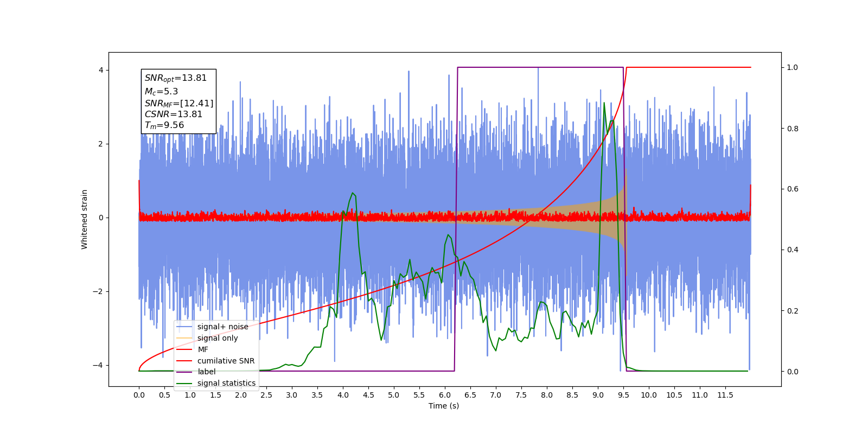Click x-axis tick label 1.0
868x434 pixels.
pos(190,395)
